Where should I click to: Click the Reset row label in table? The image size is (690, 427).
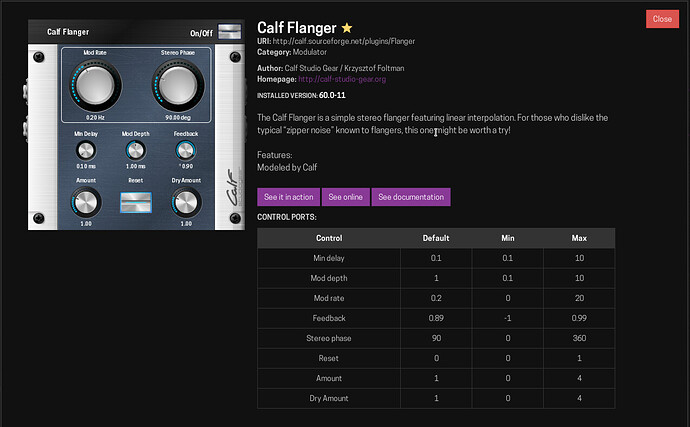[329, 358]
